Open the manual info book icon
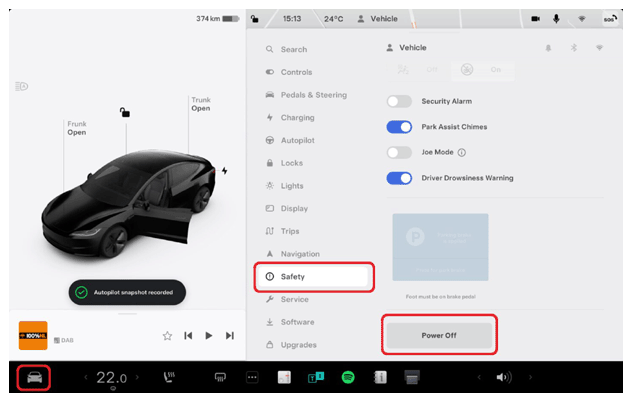The width and height of the screenshot is (632, 402). tap(380, 377)
